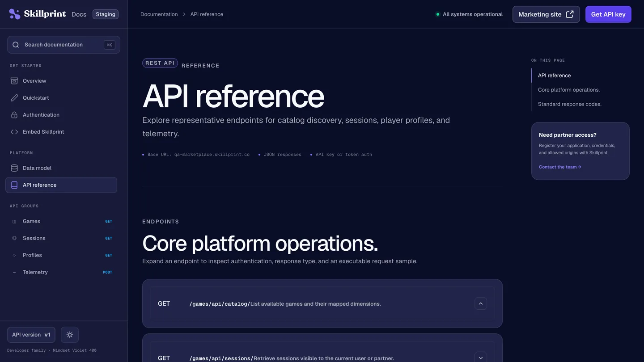The image size is (644, 362).
Task: Jump to Standard response codes section
Action: point(570,104)
